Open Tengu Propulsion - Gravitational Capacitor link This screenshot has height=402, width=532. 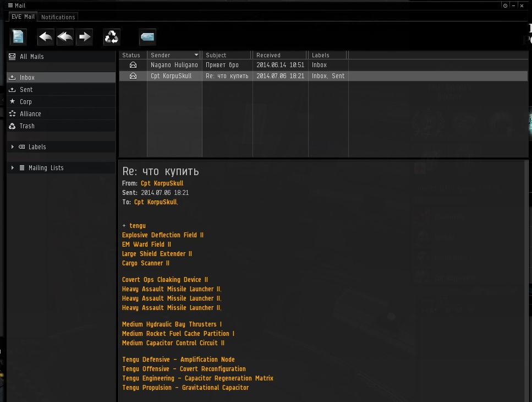point(185,388)
